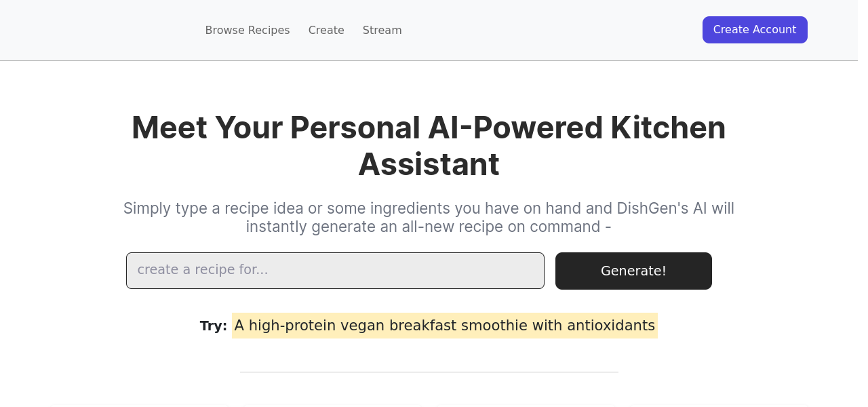Image resolution: width=868 pixels, height=407 pixels.
Task: Try the high-protein vegan smoothie suggestion
Action: pos(444,326)
